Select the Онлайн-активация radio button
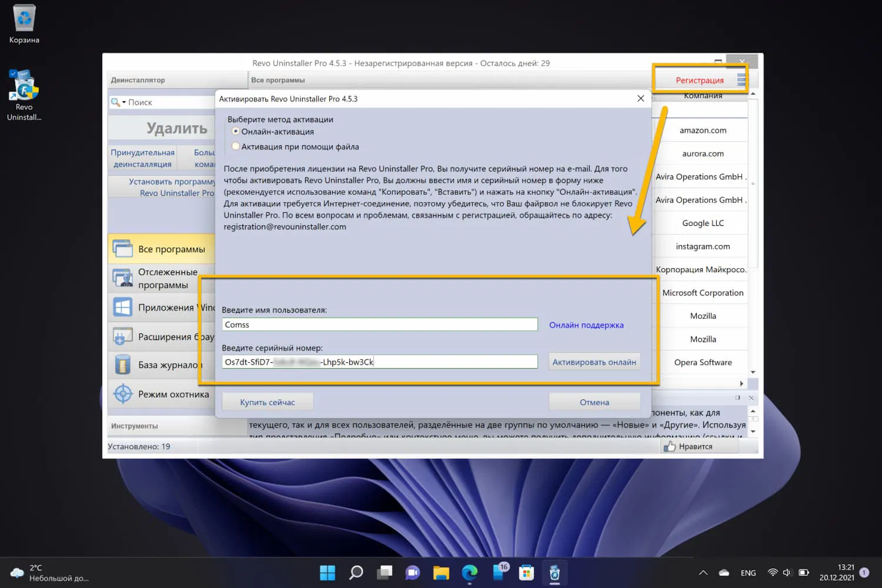882x588 pixels. click(236, 131)
